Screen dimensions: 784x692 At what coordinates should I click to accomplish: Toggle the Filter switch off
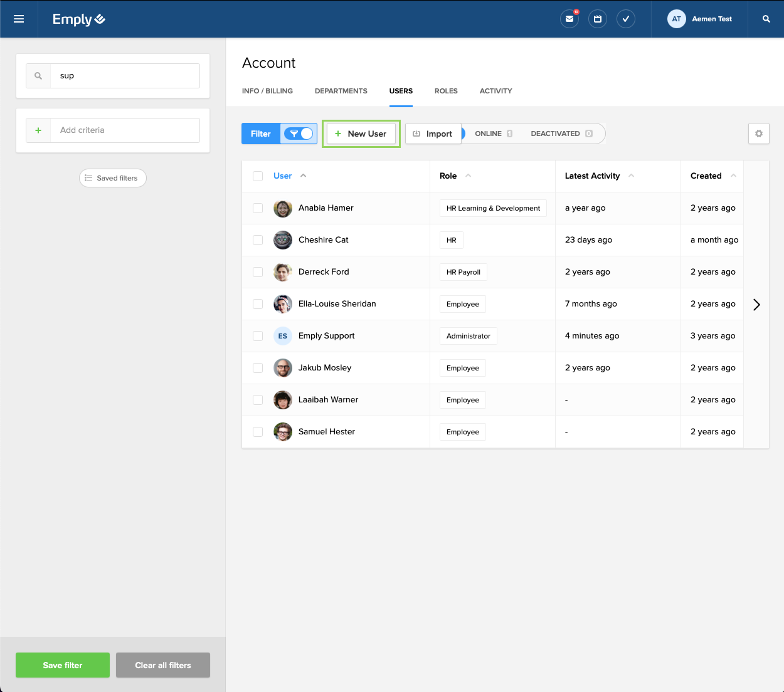click(x=299, y=134)
